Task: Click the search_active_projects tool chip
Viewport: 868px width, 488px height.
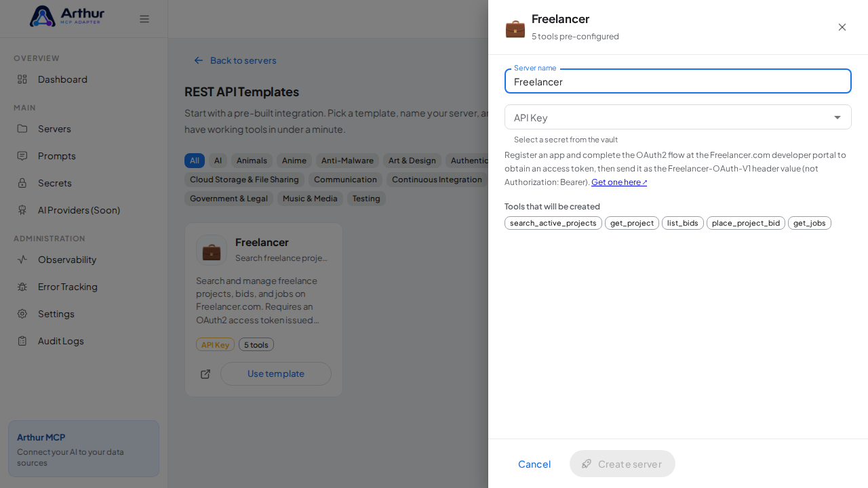Action: click(x=553, y=223)
